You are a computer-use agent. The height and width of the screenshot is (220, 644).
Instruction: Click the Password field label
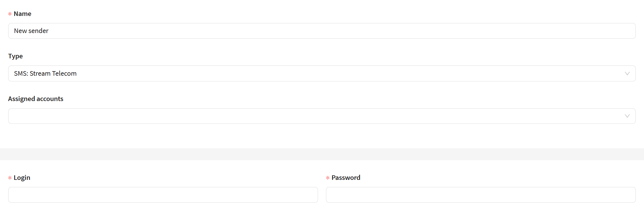tap(346, 178)
